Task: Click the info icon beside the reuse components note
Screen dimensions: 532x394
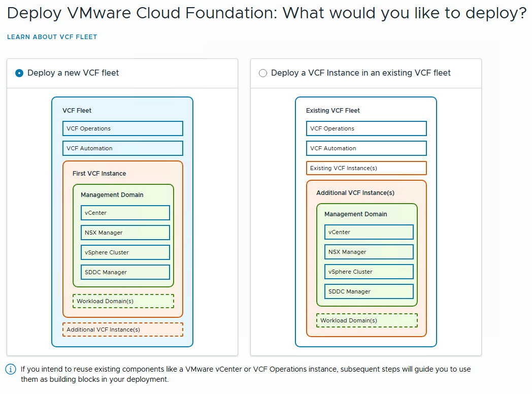Action: pos(11,369)
